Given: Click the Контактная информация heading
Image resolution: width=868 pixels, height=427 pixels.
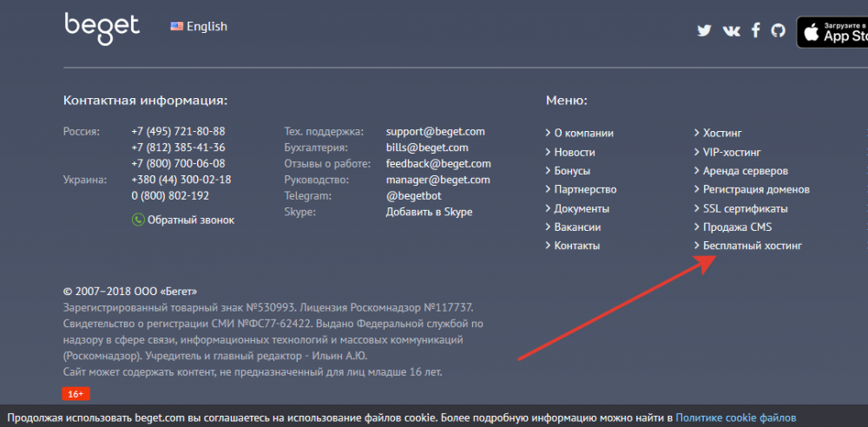Looking at the screenshot, I should point(146,101).
